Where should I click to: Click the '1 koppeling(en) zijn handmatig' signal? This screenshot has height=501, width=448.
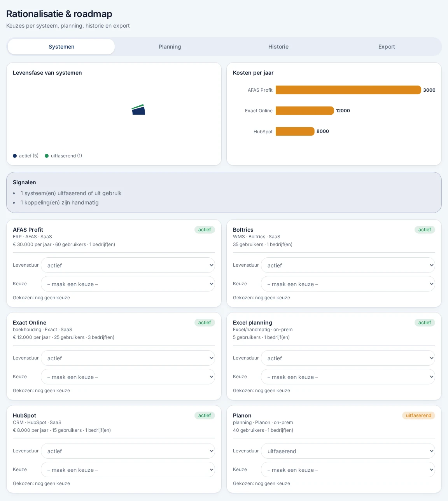coord(59,202)
